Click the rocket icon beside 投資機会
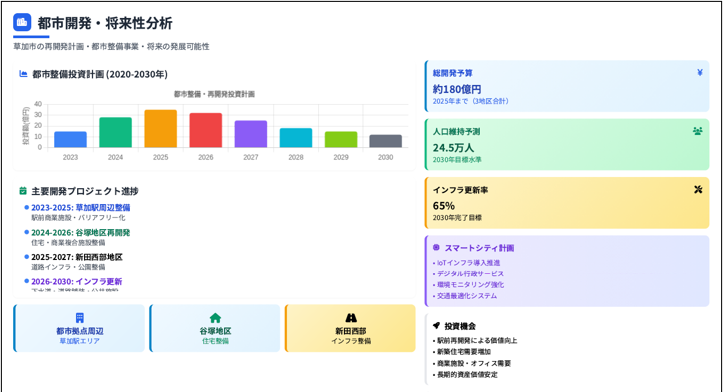Screen dimensions: 723x392 coord(436,326)
